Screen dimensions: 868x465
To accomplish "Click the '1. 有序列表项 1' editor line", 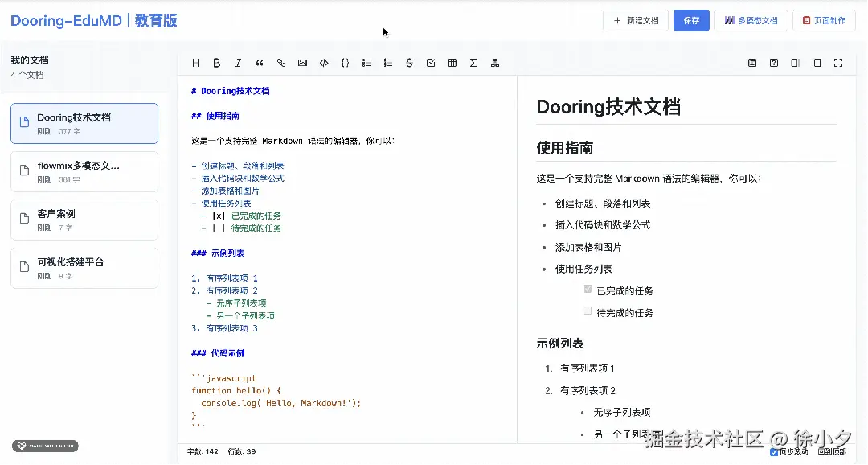I will coord(224,278).
